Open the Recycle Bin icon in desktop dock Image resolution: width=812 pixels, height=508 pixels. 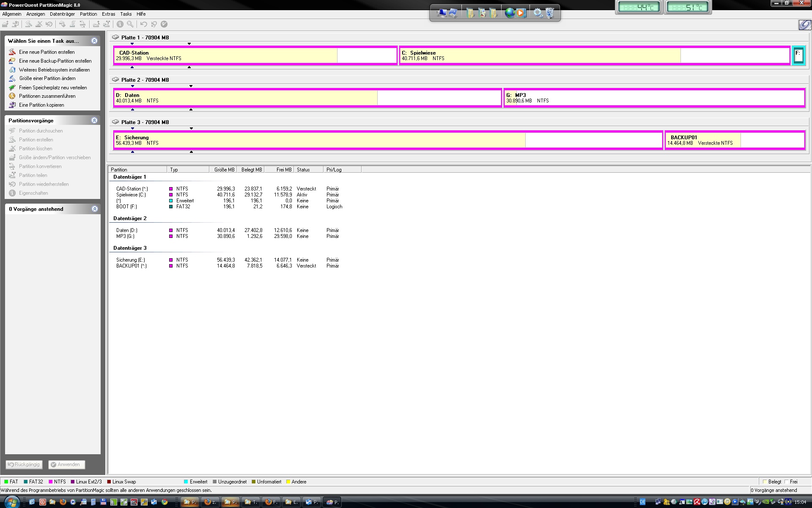point(550,13)
